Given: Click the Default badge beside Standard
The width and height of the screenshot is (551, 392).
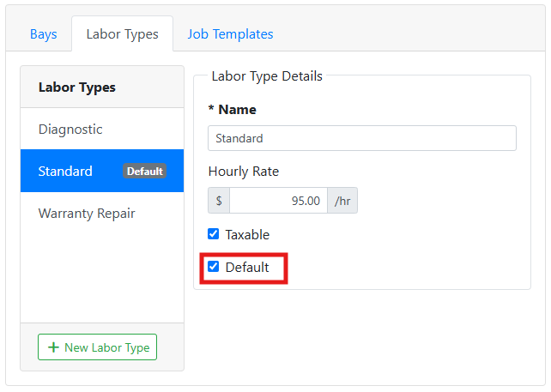Looking at the screenshot, I should click(144, 171).
